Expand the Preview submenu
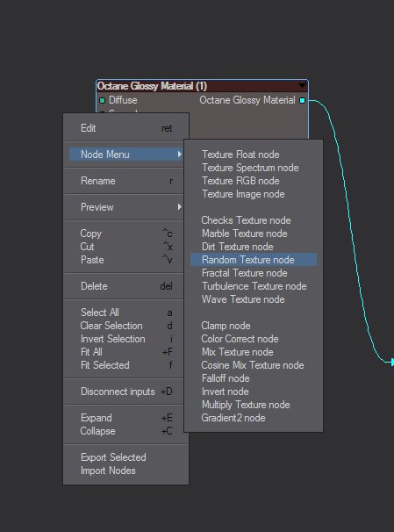This screenshot has width=394, height=532. click(x=125, y=207)
